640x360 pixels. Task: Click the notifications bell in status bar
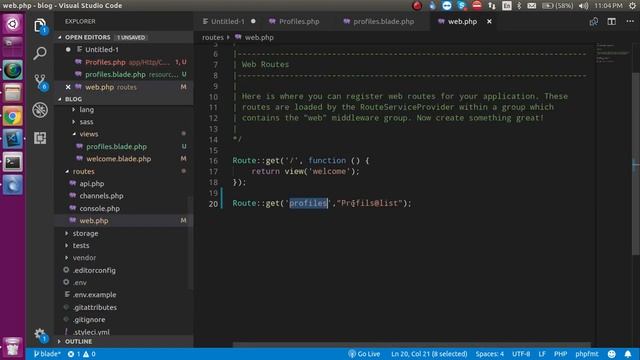point(628,354)
